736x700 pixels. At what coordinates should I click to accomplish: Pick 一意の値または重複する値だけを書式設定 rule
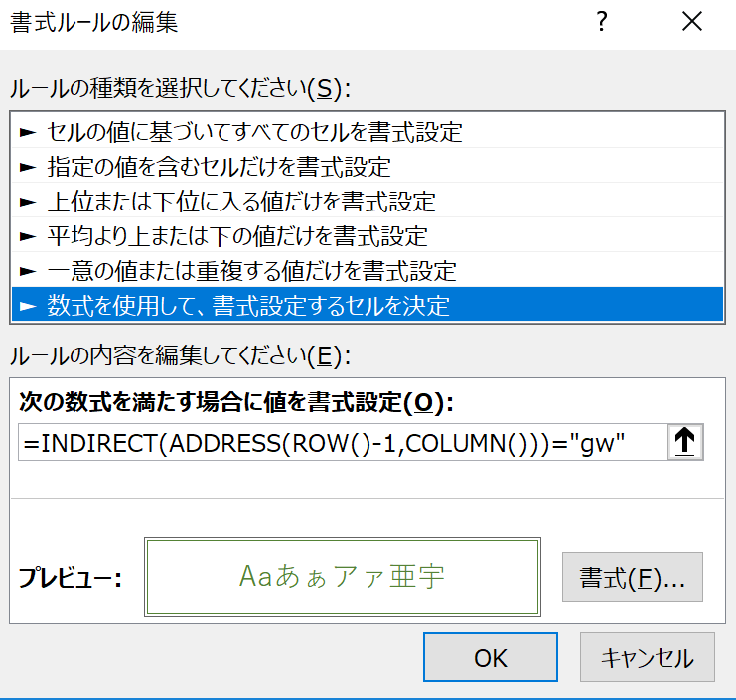(x=368, y=271)
